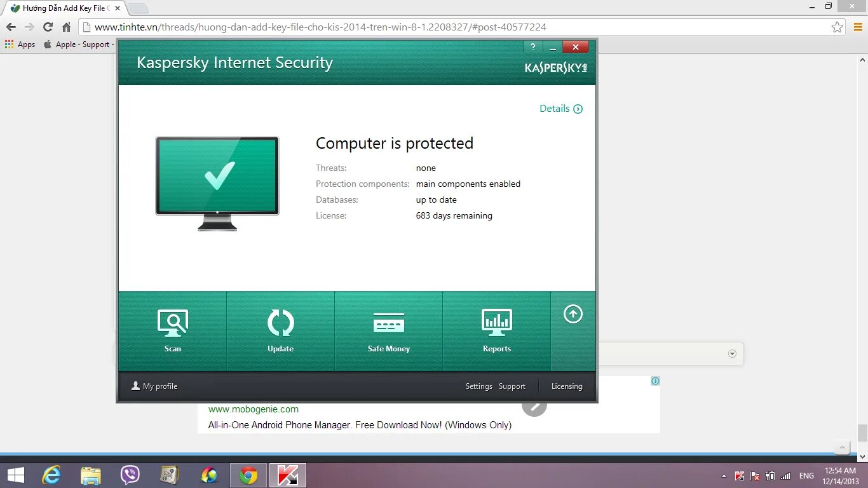Viewport: 868px width, 488px height.
Task: Close the Hướng Dẫn Add Key File tab
Action: click(x=118, y=8)
